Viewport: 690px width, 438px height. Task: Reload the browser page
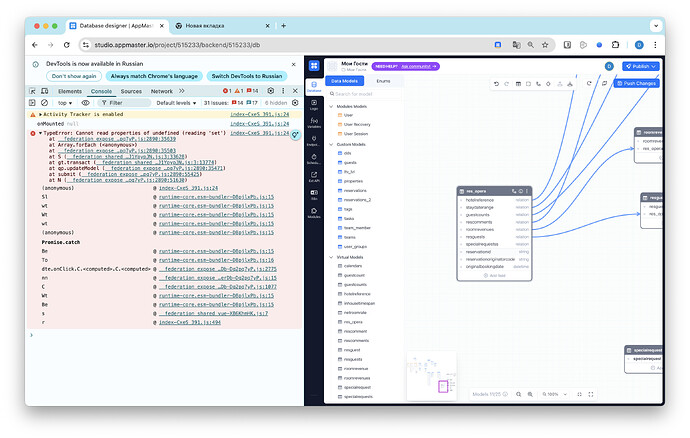pyautogui.click(x=66, y=45)
